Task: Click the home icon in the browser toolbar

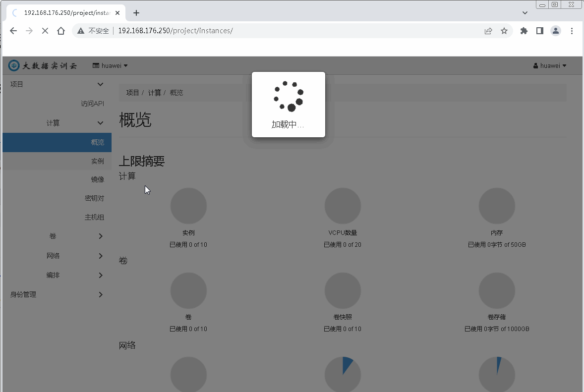Action: point(60,30)
